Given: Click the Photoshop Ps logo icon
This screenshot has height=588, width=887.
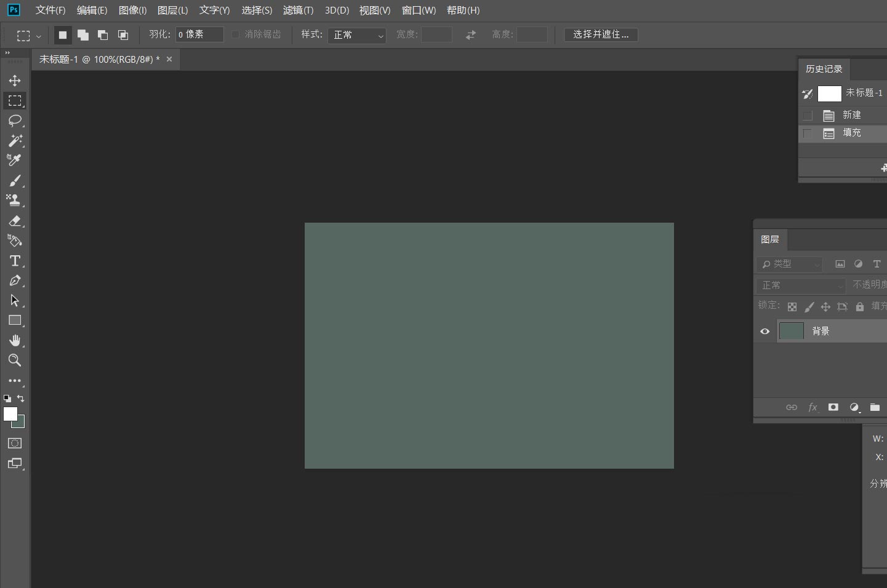Looking at the screenshot, I should tap(14, 10).
